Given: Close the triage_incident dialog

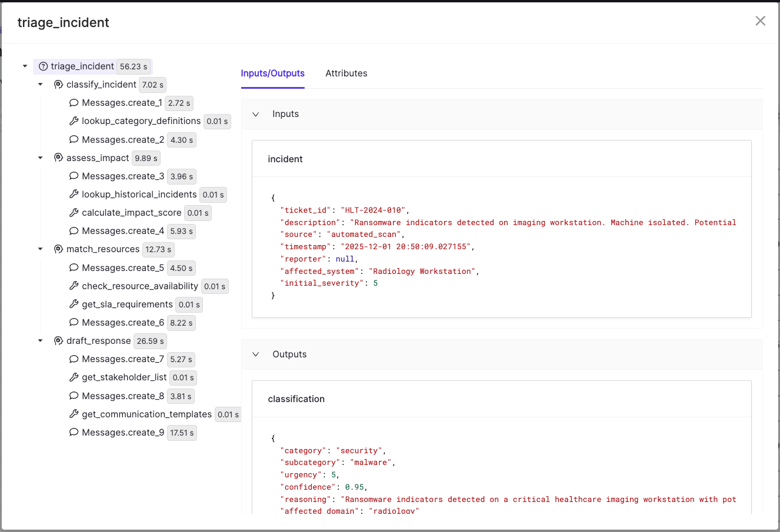Looking at the screenshot, I should click(x=761, y=21).
